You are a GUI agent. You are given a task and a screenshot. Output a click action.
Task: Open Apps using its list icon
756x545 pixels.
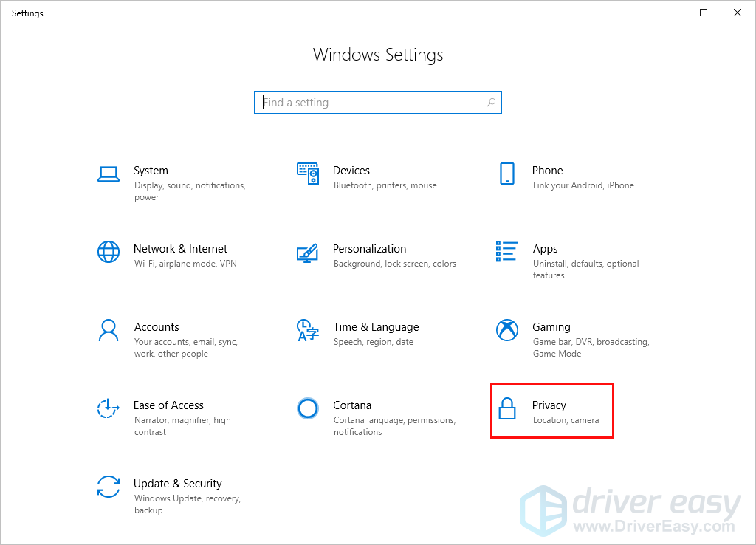pyautogui.click(x=507, y=251)
